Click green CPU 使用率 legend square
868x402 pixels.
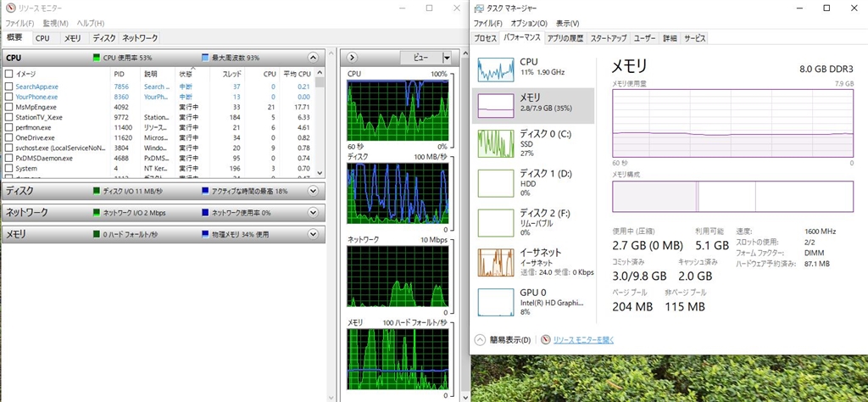pos(97,58)
